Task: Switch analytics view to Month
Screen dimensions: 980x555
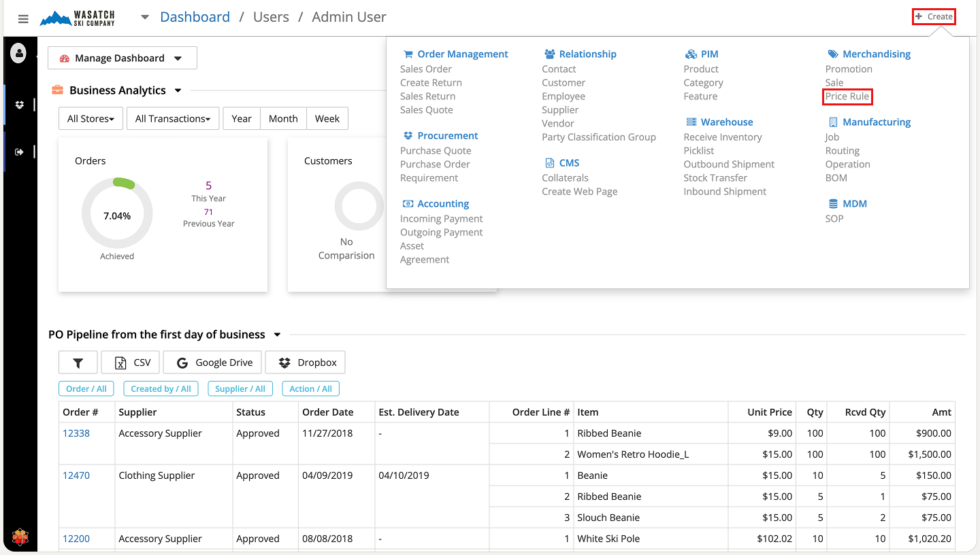Action: 283,118
